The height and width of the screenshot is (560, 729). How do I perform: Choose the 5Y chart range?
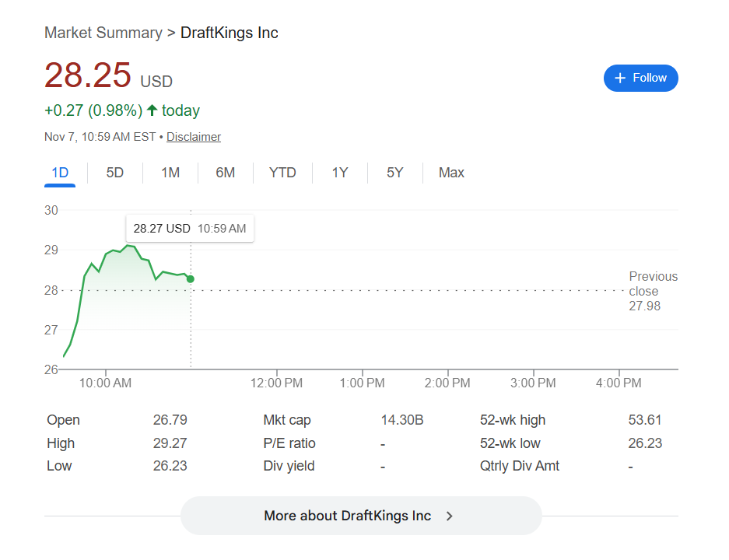(395, 173)
